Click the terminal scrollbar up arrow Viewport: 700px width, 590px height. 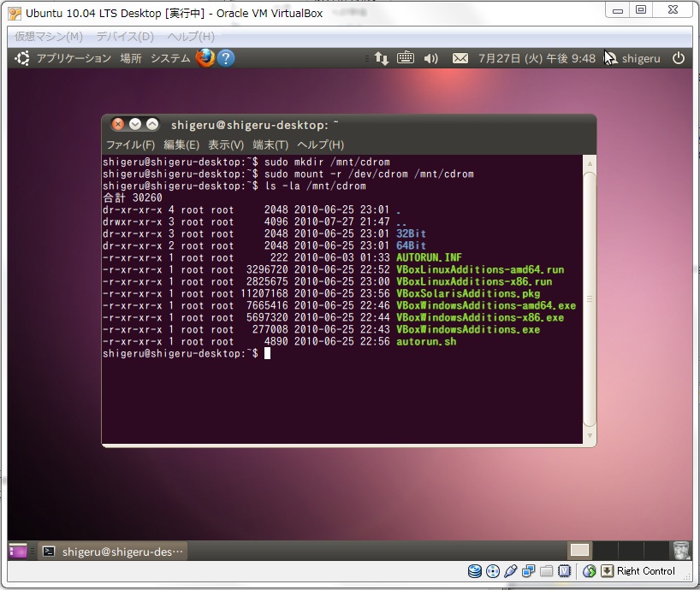[590, 163]
